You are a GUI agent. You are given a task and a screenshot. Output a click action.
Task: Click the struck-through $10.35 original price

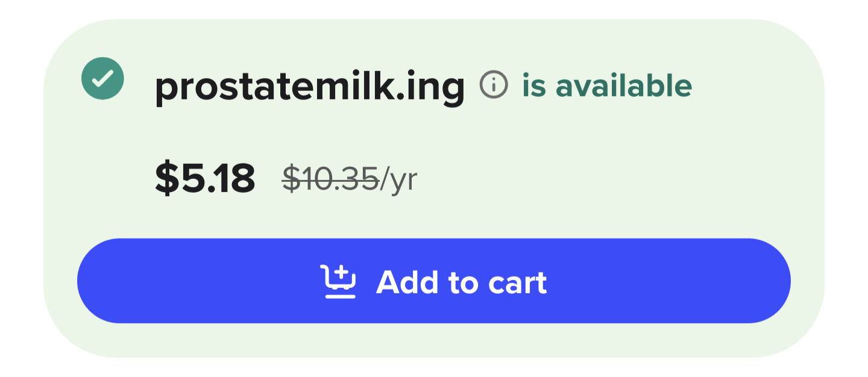(330, 178)
